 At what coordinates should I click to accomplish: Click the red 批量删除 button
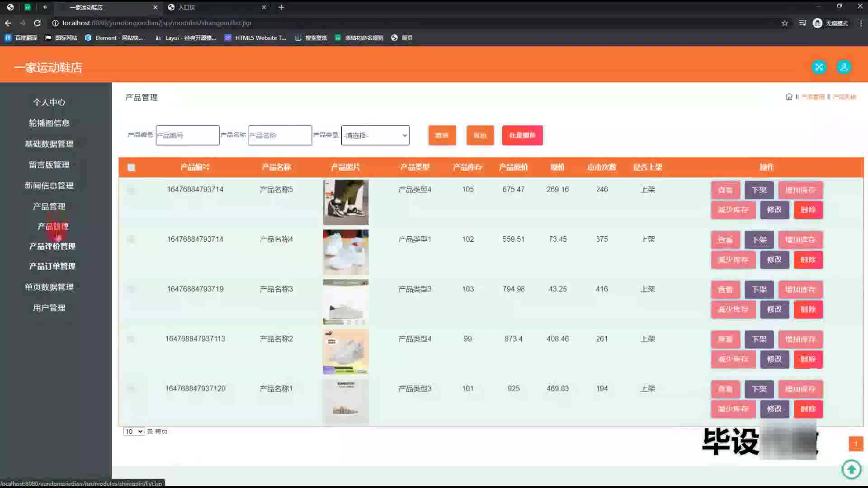pos(522,136)
